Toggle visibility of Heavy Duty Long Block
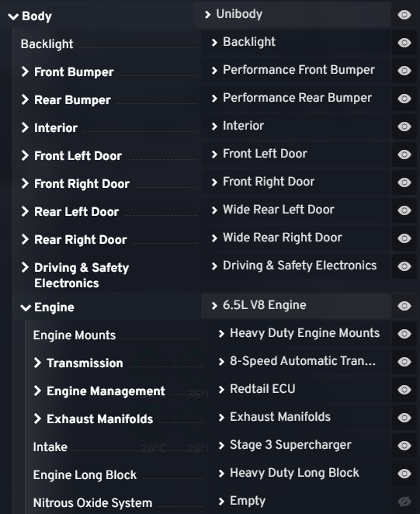This screenshot has width=420, height=514. (404, 474)
